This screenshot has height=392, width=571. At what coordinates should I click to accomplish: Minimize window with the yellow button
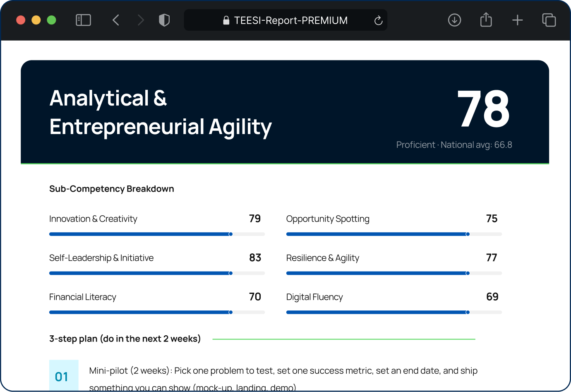pyautogui.click(x=36, y=20)
